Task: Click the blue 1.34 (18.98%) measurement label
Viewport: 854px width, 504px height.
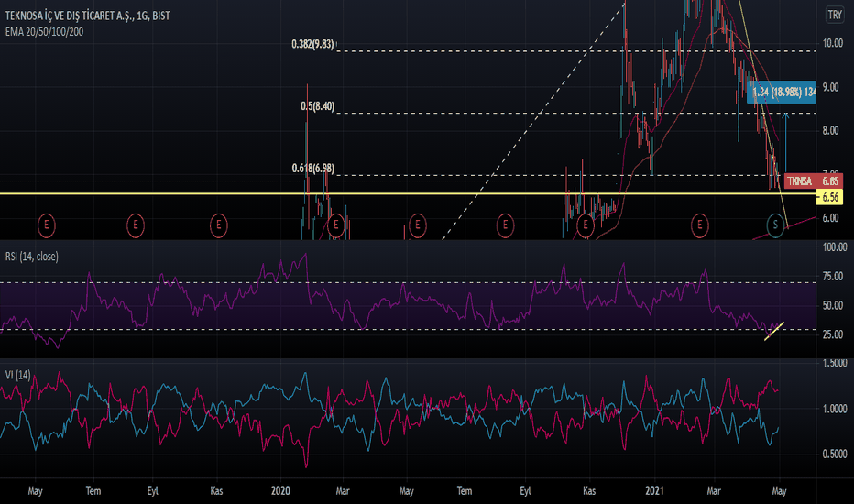Action: point(783,92)
